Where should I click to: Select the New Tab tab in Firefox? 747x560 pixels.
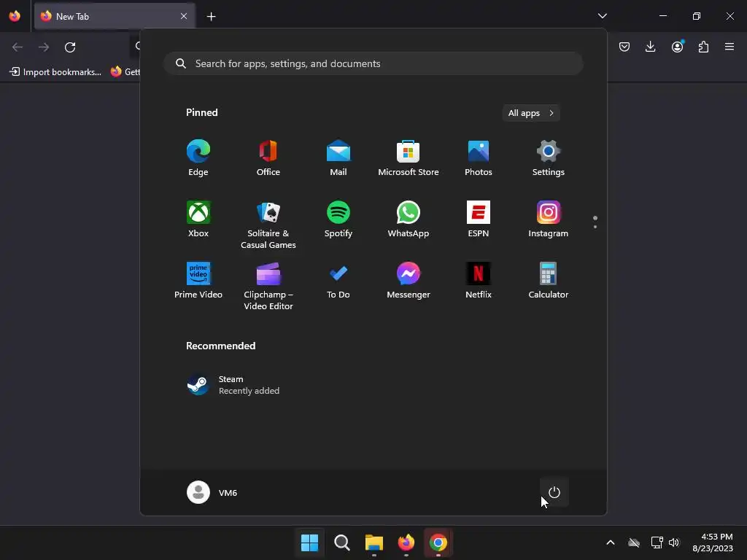(115, 16)
